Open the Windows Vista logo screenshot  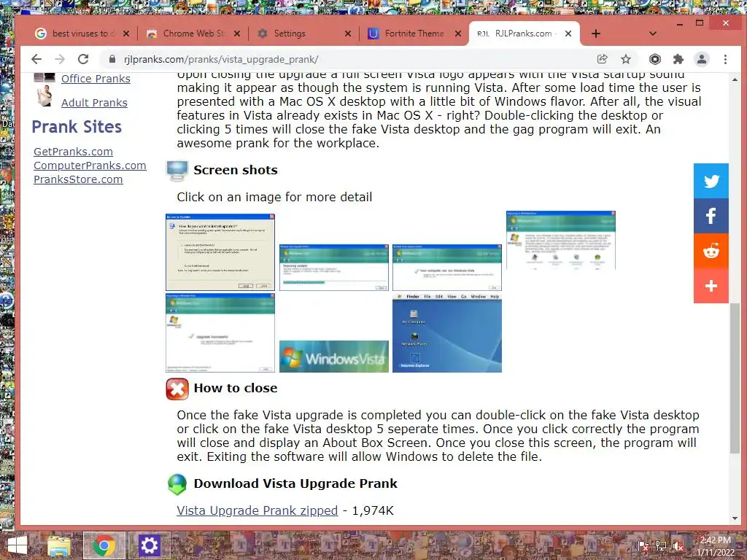coord(333,356)
